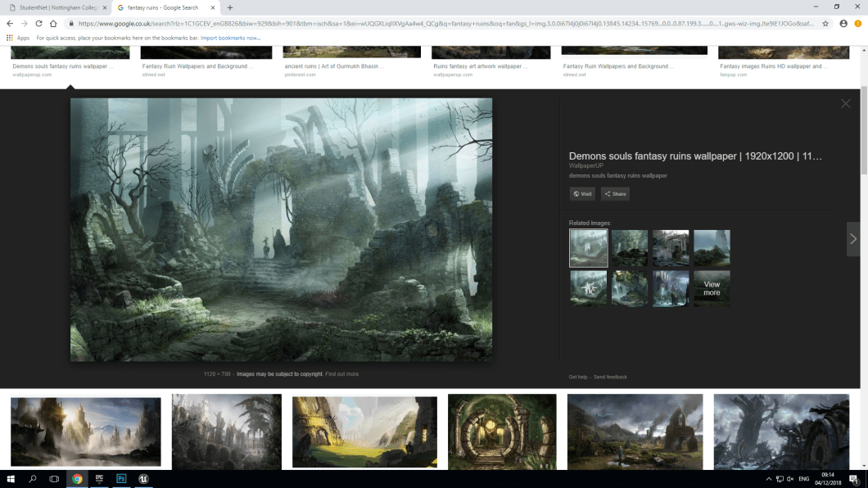The width and height of the screenshot is (868, 488).
Task: Select the related image left of View more
Action: [x=671, y=288]
